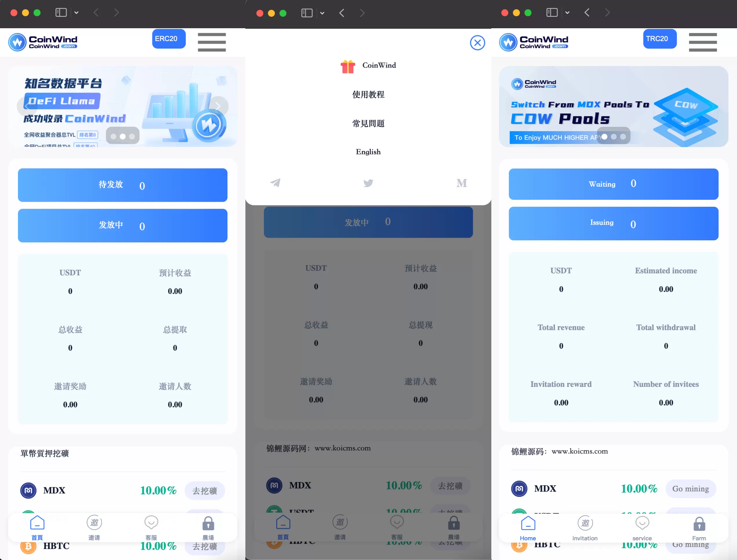Tap the Telegram icon in menu
This screenshot has width=737, height=560.
275,182
